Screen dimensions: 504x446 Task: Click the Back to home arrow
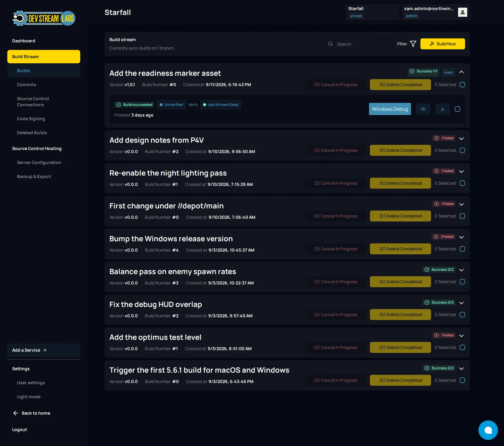point(16,413)
